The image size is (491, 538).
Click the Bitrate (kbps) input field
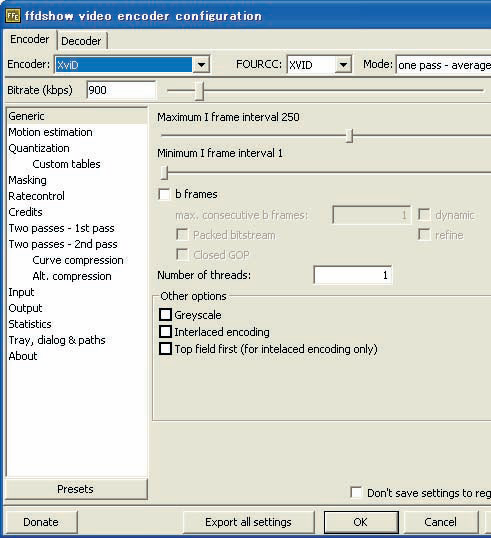(121, 90)
